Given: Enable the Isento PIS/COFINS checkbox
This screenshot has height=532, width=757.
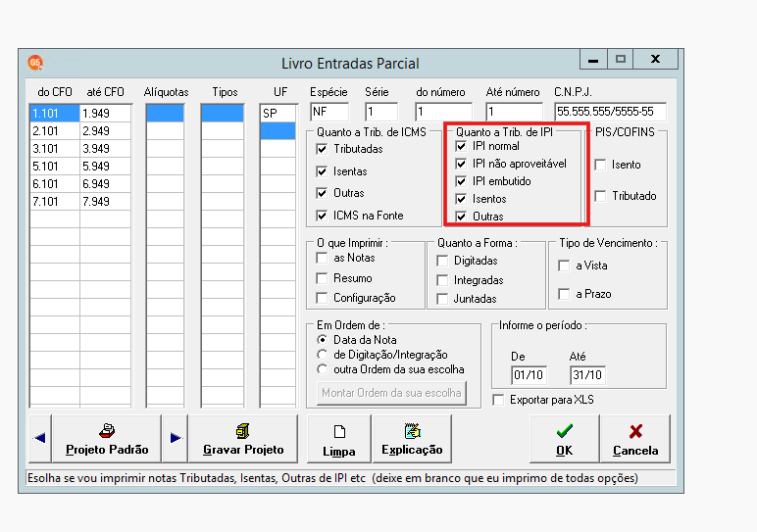Looking at the screenshot, I should tap(600, 165).
